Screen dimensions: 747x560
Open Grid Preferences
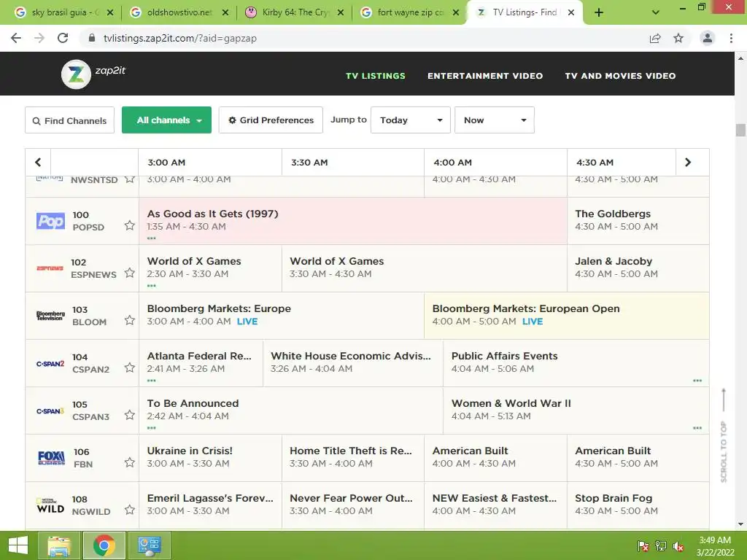coord(271,120)
